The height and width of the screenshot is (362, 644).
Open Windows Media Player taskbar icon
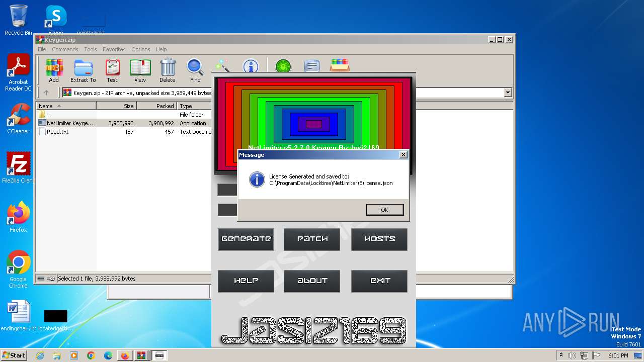tap(74, 355)
